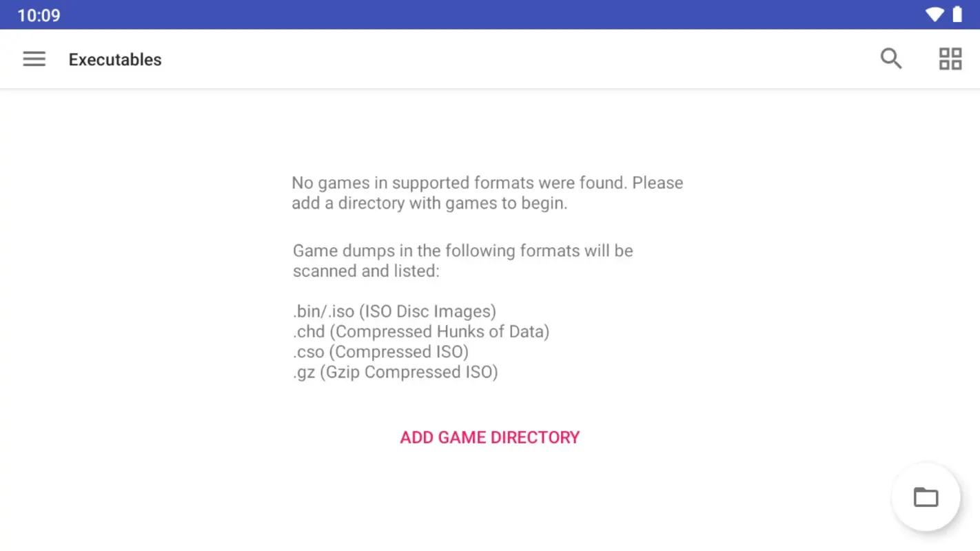Click the Wi-Fi status icon

(934, 14)
